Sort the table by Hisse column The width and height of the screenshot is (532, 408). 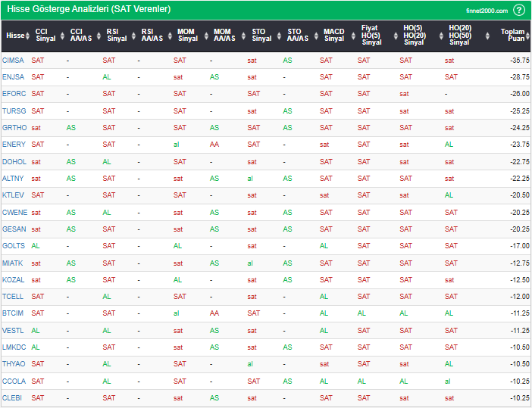(14, 36)
